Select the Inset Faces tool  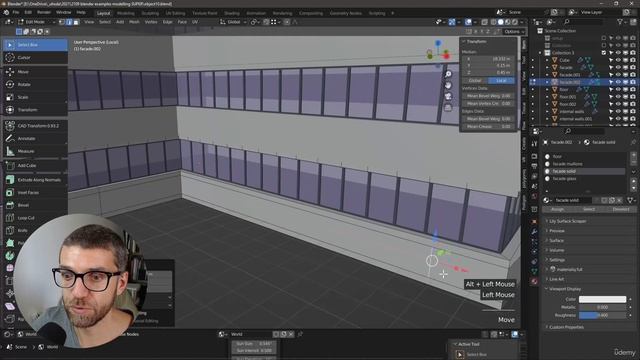point(35,193)
